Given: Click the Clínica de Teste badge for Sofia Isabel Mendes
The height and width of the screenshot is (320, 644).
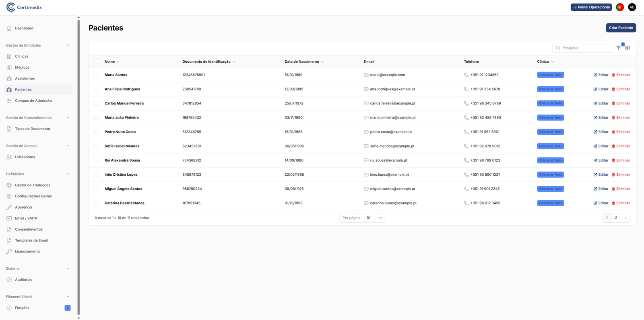Looking at the screenshot, I should pos(550,146).
